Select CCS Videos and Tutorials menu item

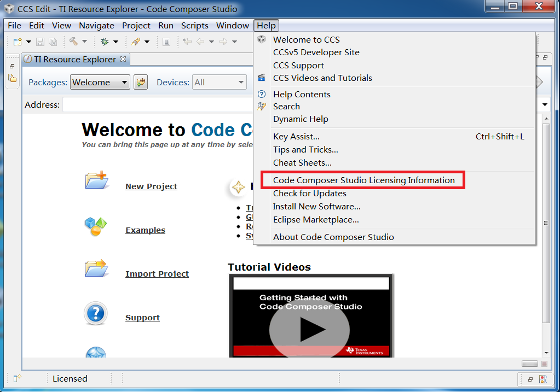[x=395, y=78]
